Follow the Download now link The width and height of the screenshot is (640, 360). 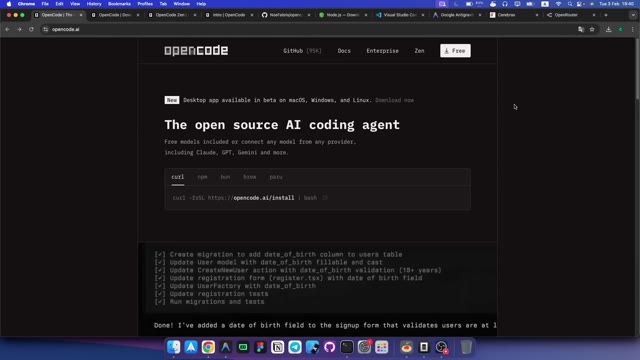coord(394,100)
